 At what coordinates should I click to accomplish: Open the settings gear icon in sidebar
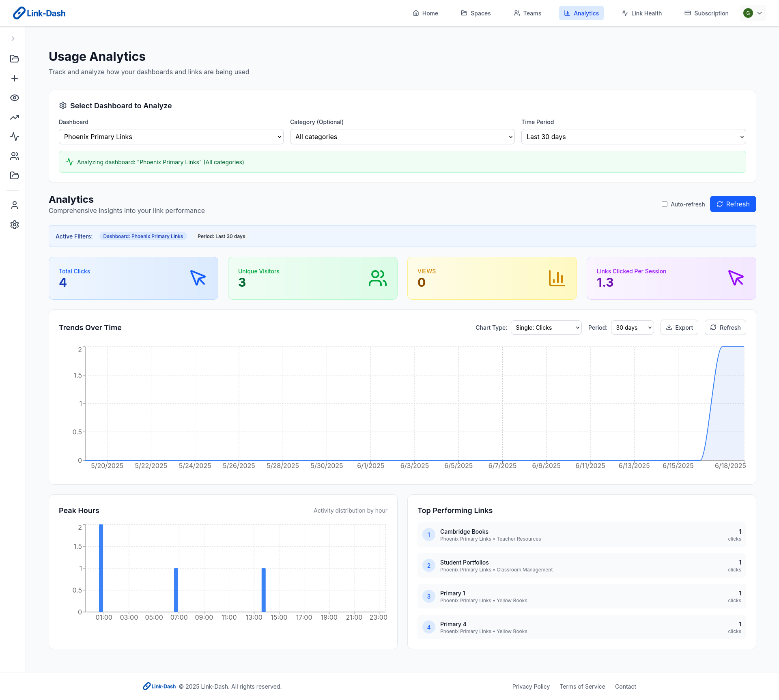15,225
